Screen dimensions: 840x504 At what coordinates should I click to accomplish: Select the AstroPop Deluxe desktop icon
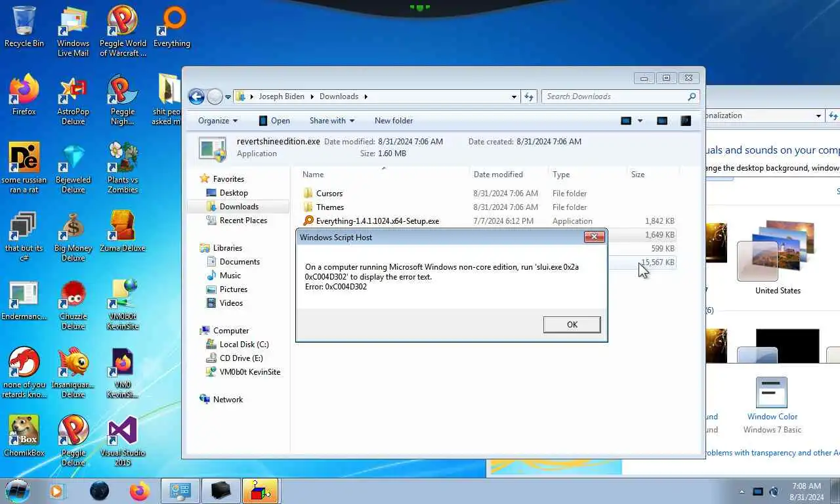73,100
